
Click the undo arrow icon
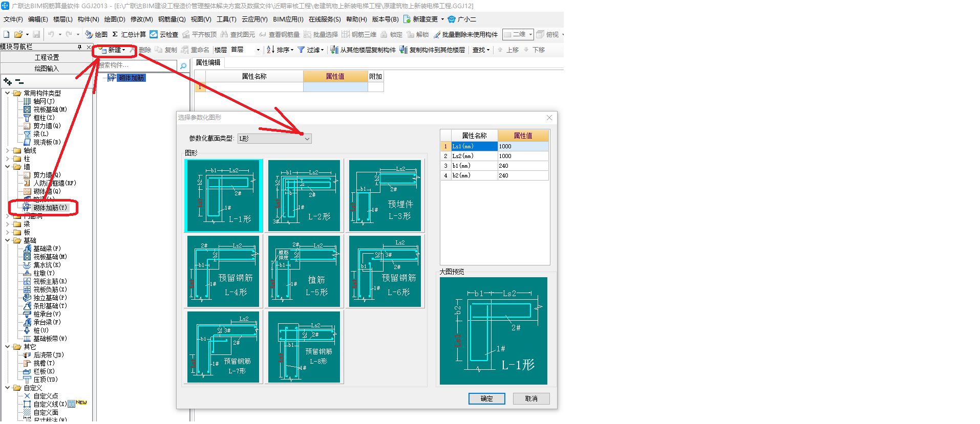click(x=51, y=34)
